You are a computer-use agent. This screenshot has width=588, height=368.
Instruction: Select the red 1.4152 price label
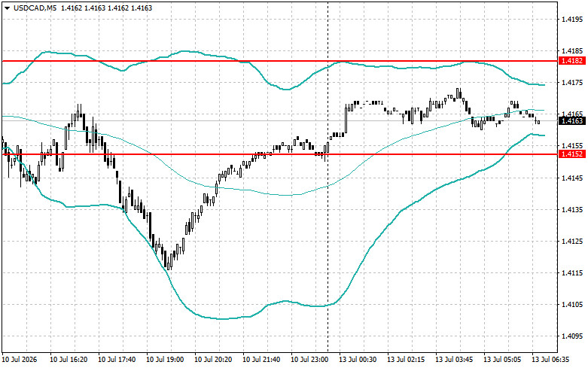(x=572, y=154)
